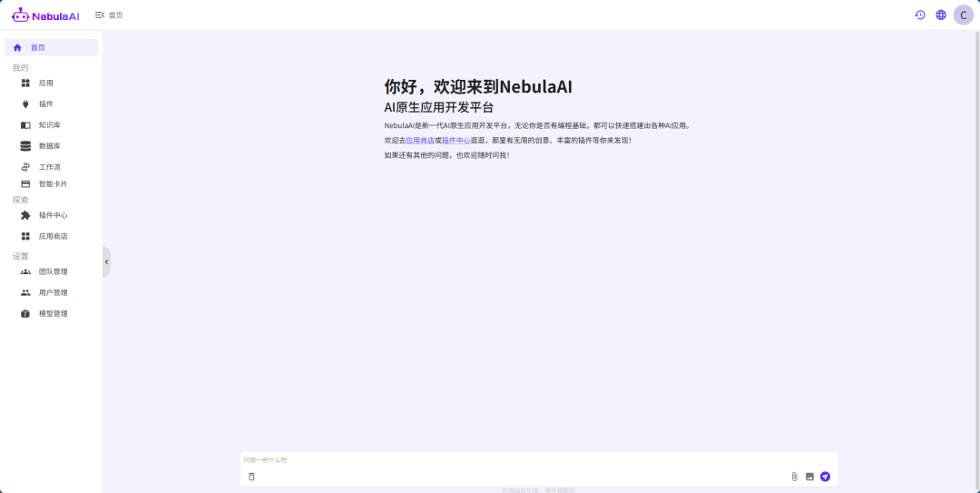Click the 团队管理 group icon
The height and width of the screenshot is (493, 980).
(25, 271)
